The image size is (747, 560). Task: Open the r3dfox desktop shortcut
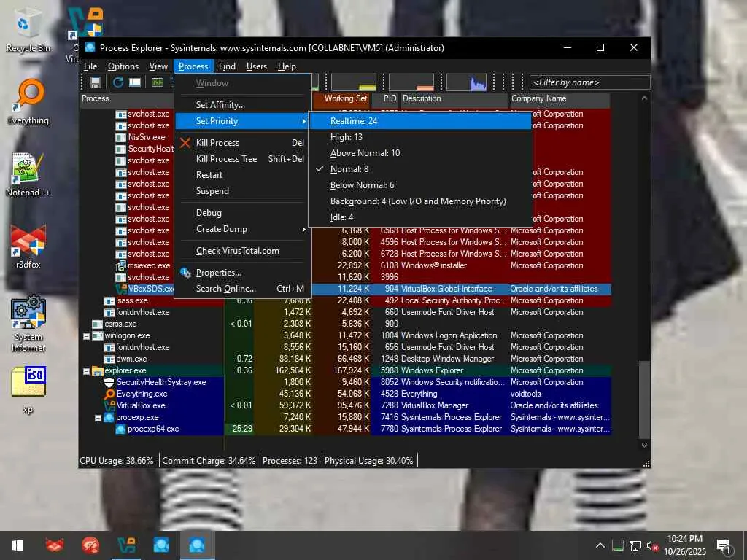tap(28, 246)
